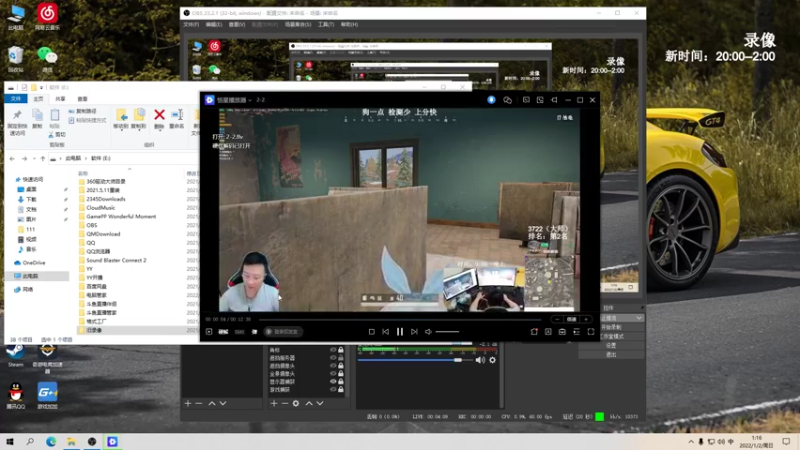This screenshot has height=450, width=800.
Task: Adjust the media player volume slider
Action: 447,332
